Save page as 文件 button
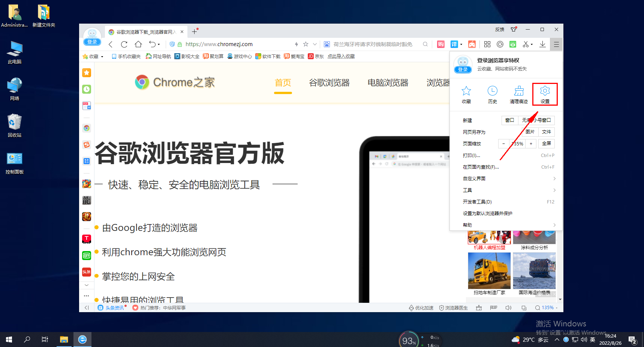The height and width of the screenshot is (347, 644). pyautogui.click(x=547, y=132)
